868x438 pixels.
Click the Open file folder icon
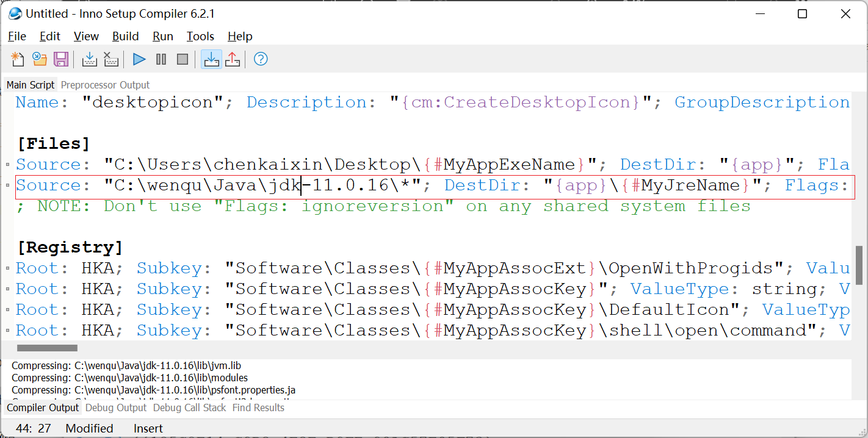click(x=40, y=59)
